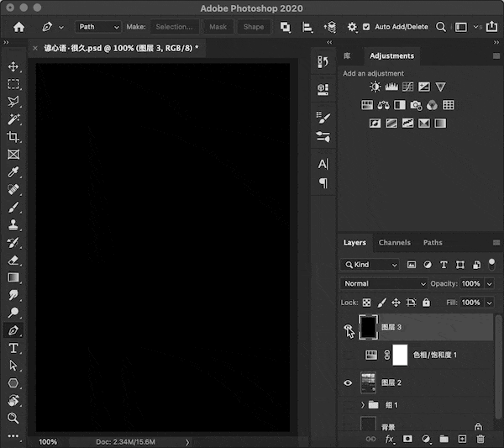504x448 pixels.
Task: Select the Polygon shape tool
Action: pos(13,383)
